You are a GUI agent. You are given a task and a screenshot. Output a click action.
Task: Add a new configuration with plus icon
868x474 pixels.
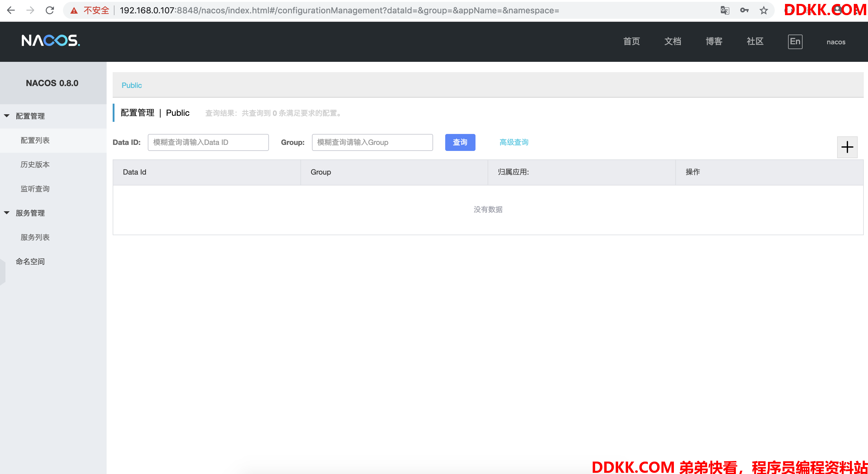(847, 147)
